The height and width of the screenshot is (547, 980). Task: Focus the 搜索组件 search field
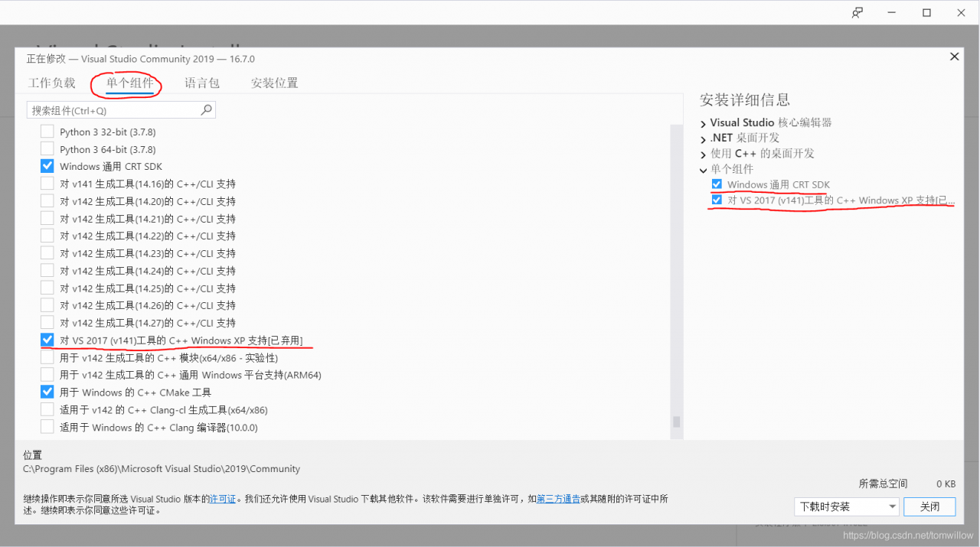pyautogui.click(x=121, y=110)
